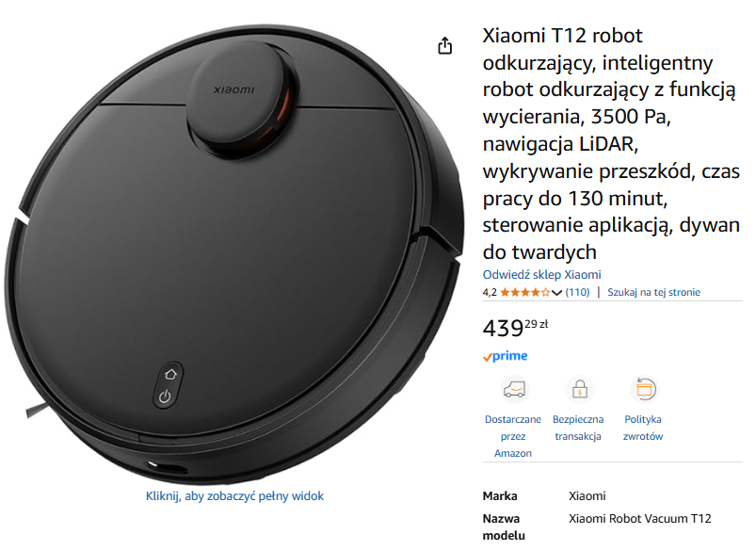Image resolution: width=756 pixels, height=550 pixels.
Task: Click the 'Dostarczane przez Amazon' text link
Action: [513, 436]
